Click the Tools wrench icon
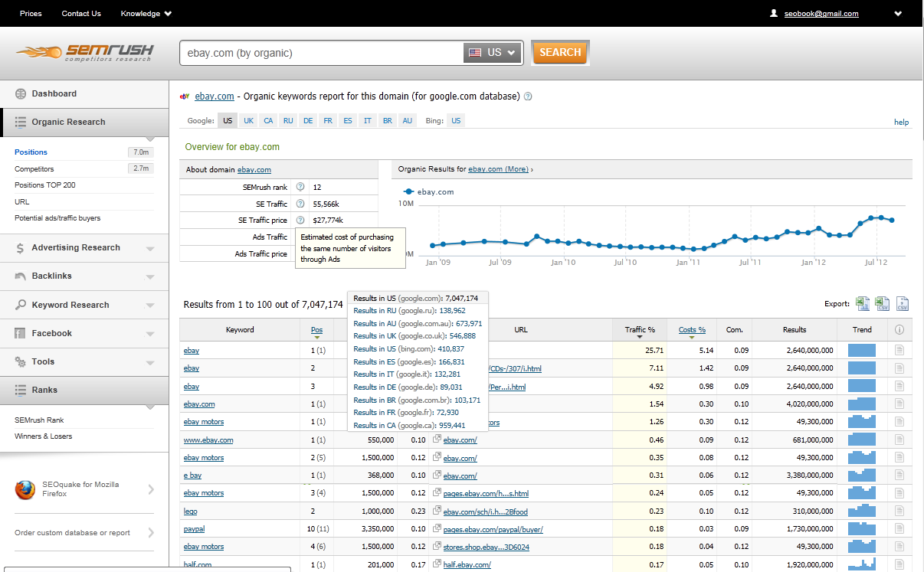The image size is (924, 572). coord(20,361)
